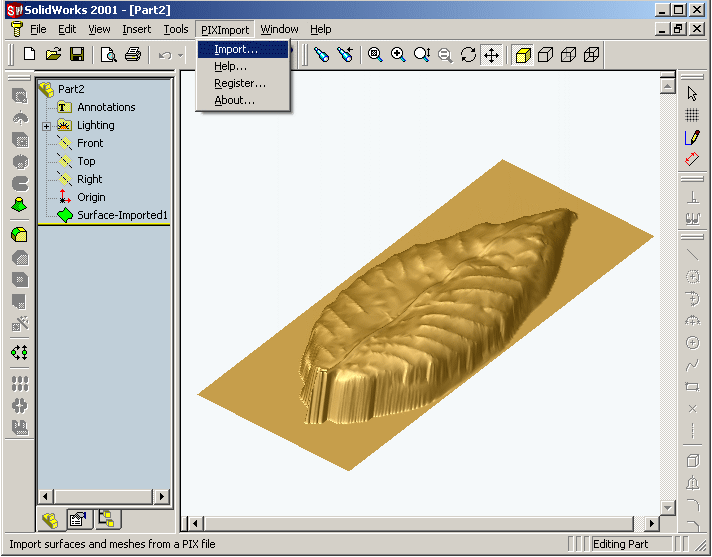Image resolution: width=712 pixels, height=557 pixels.
Task: Click the Zoom to Selection icon
Action: click(x=445, y=55)
